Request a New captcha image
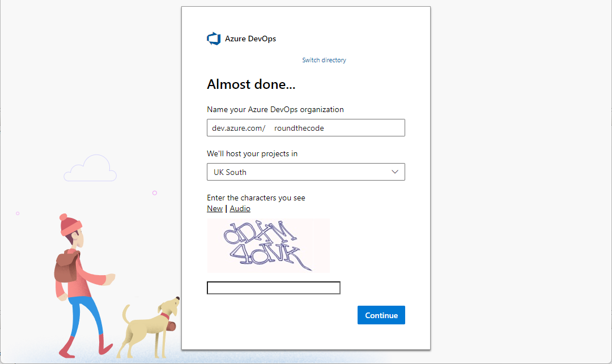The image size is (612, 364). tap(215, 208)
